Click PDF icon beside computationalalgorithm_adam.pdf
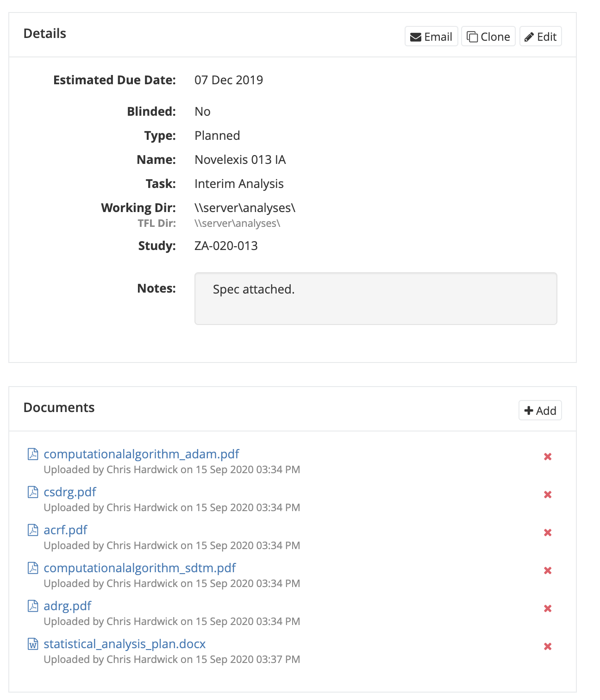This screenshot has width=600, height=700. tap(33, 454)
